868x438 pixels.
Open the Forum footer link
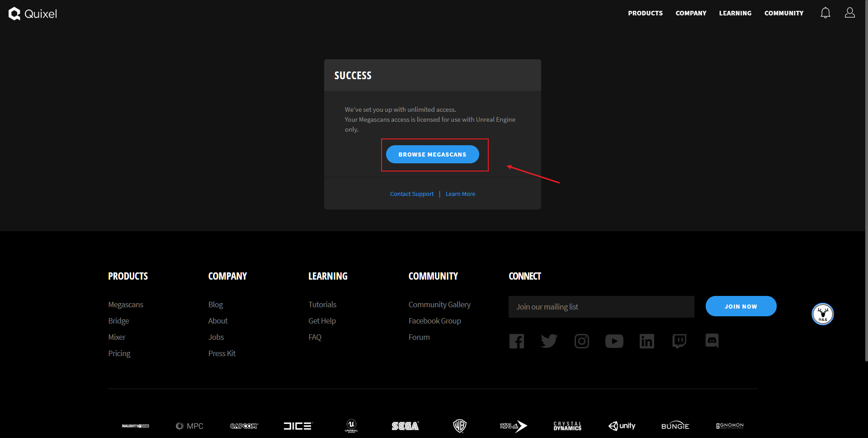point(419,337)
